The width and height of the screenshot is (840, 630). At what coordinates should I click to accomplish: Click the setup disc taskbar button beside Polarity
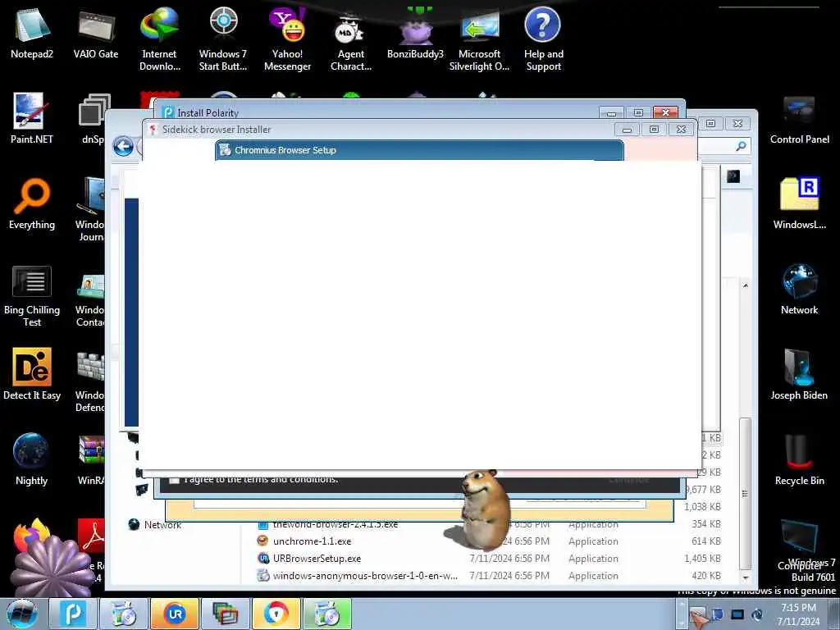(x=124, y=614)
